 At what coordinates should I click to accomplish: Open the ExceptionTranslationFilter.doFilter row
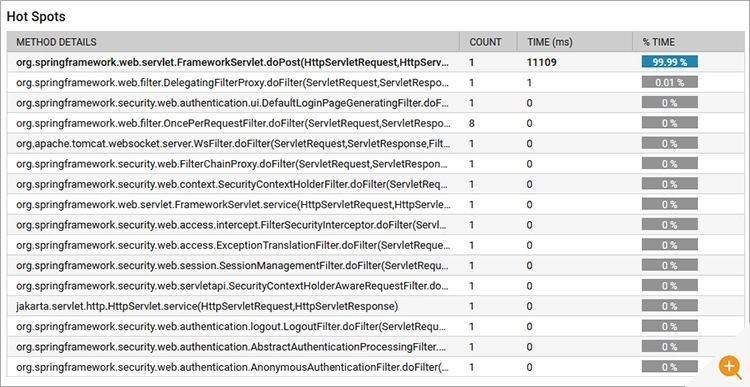click(375, 245)
